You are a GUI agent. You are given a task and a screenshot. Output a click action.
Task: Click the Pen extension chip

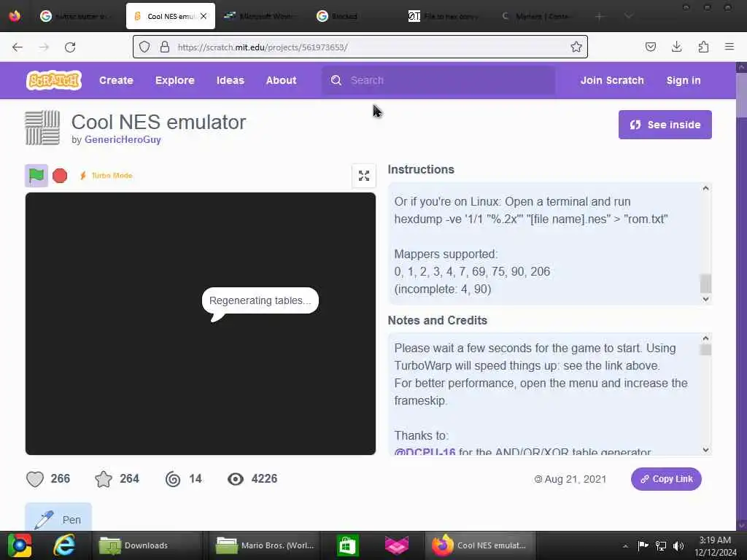pyautogui.click(x=58, y=518)
